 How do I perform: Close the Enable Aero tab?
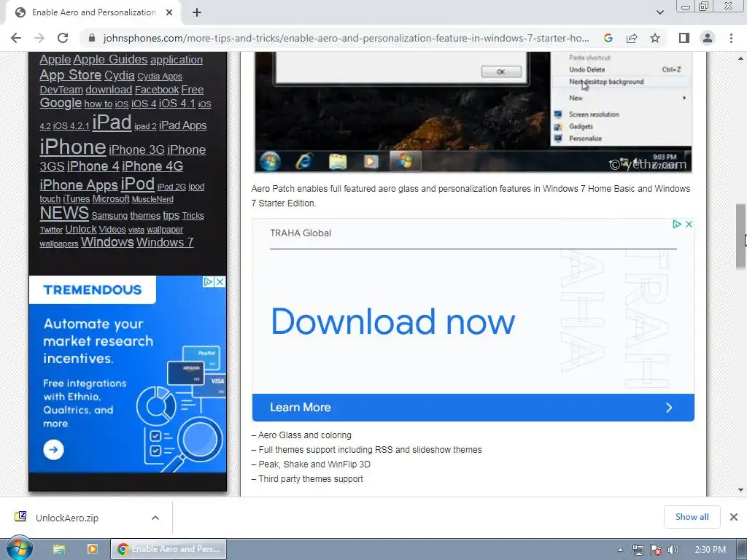point(169,13)
